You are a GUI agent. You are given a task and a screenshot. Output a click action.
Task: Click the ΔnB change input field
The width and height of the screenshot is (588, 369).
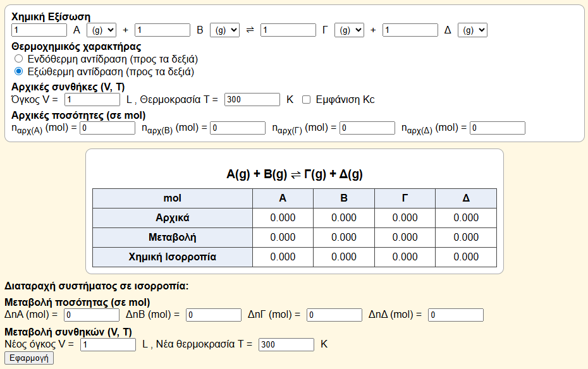(x=214, y=315)
